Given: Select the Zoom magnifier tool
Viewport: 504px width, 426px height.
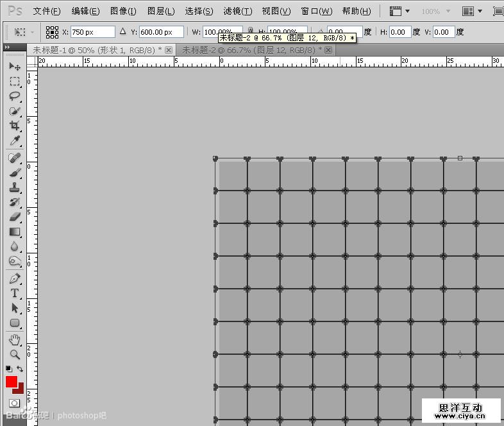Looking at the screenshot, I should coord(15,354).
